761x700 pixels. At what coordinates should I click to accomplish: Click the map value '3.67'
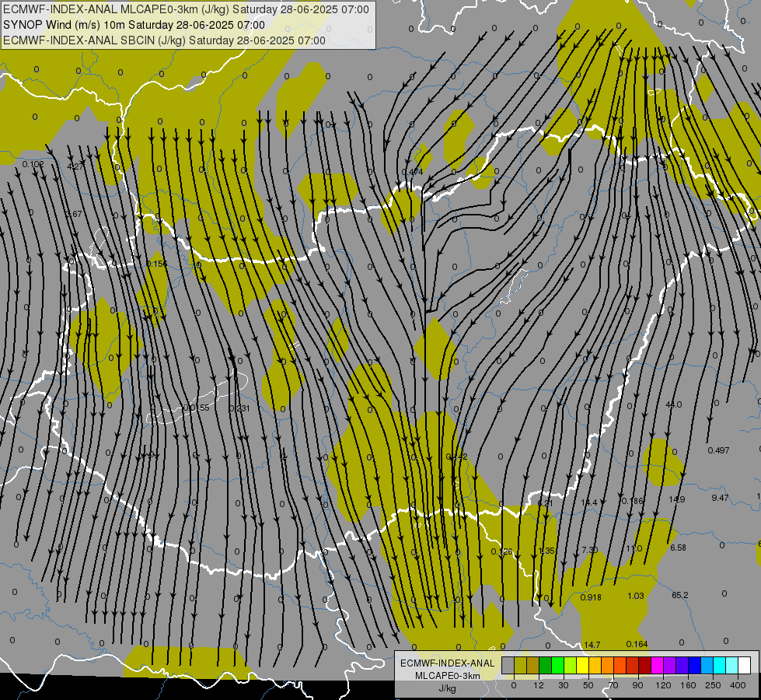[x=74, y=214]
